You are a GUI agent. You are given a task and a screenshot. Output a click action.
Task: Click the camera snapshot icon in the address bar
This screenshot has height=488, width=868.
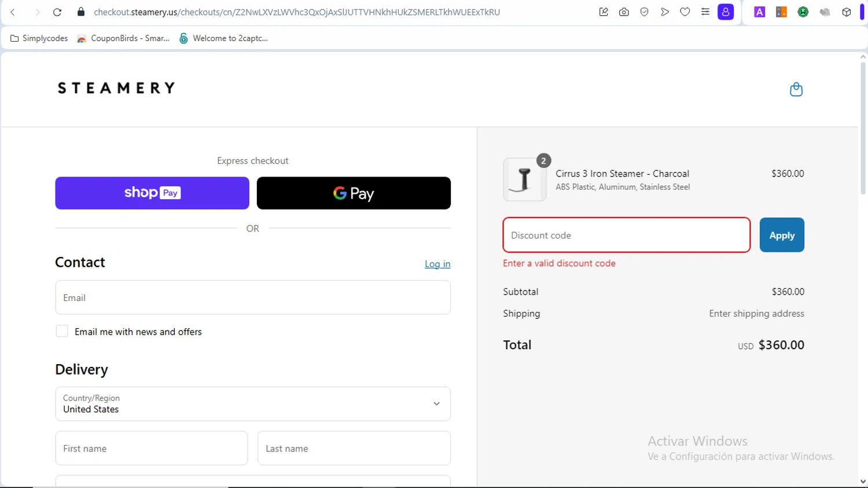[624, 12]
